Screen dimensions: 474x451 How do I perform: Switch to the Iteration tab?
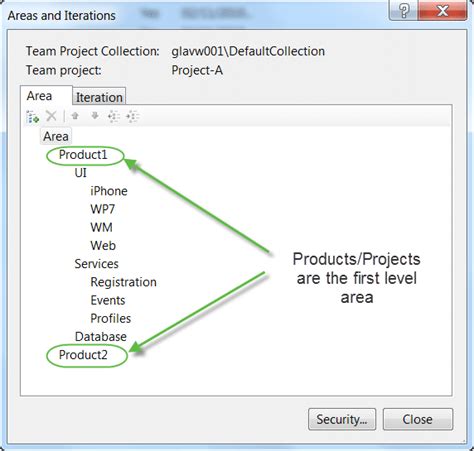99,97
